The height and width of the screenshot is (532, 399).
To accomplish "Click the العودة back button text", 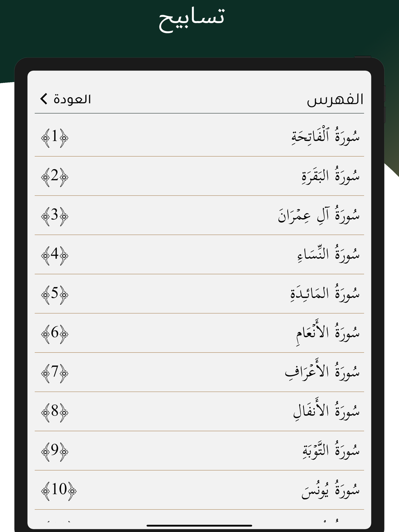I will (72, 99).
